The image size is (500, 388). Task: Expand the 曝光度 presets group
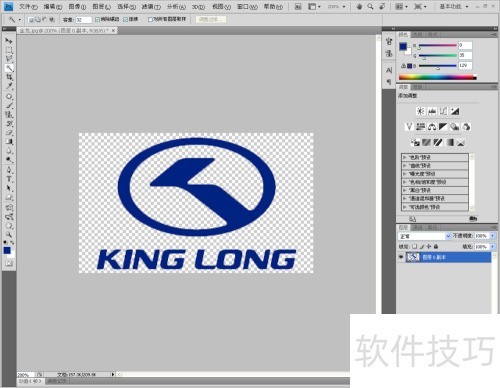pos(404,174)
